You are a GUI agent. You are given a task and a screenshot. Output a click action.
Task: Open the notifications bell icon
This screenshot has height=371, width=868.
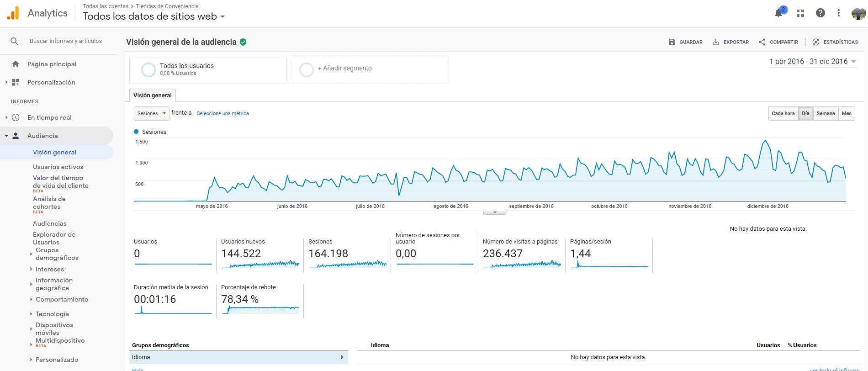pyautogui.click(x=779, y=13)
